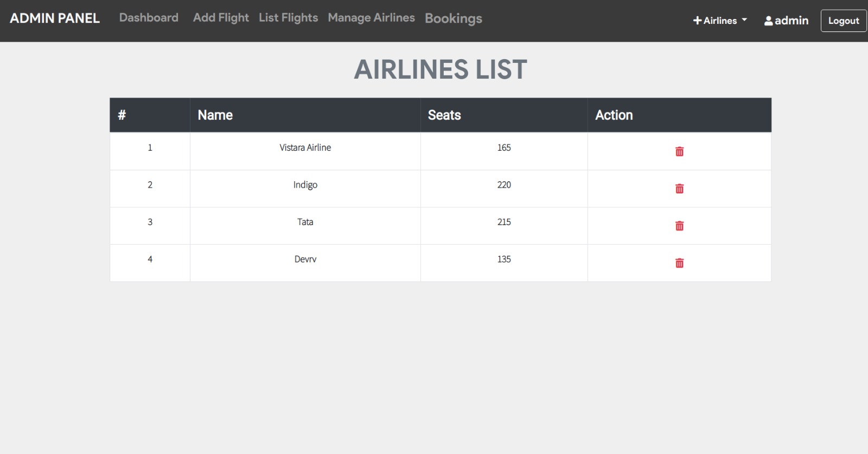Go to the Dashboard menu item
The height and width of the screenshot is (454, 868).
(x=149, y=18)
